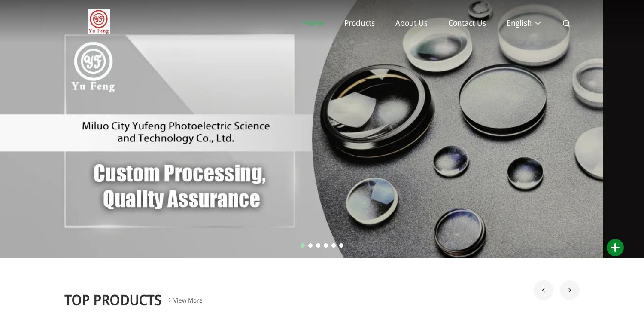Click the left arrow to view previous products
The image size is (644, 325).
(544, 290)
